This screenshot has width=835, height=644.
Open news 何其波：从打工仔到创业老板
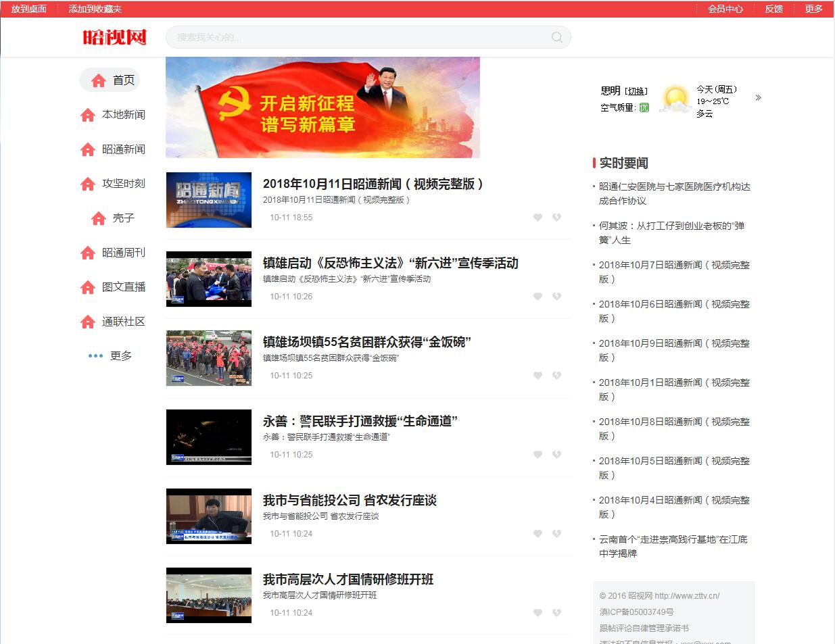(671, 232)
